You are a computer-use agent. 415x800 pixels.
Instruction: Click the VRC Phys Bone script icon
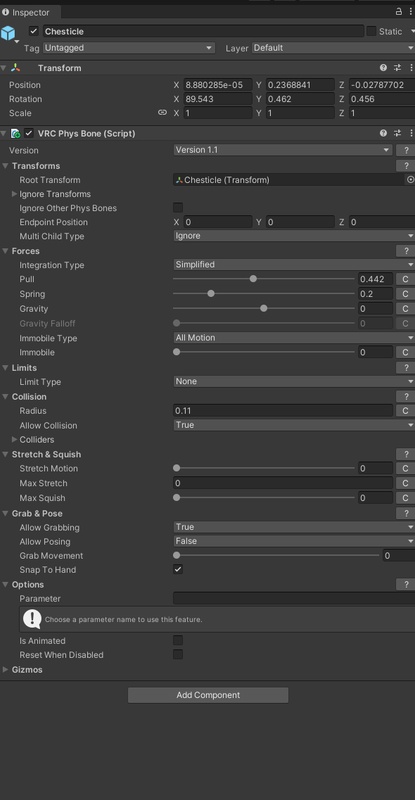(15, 134)
